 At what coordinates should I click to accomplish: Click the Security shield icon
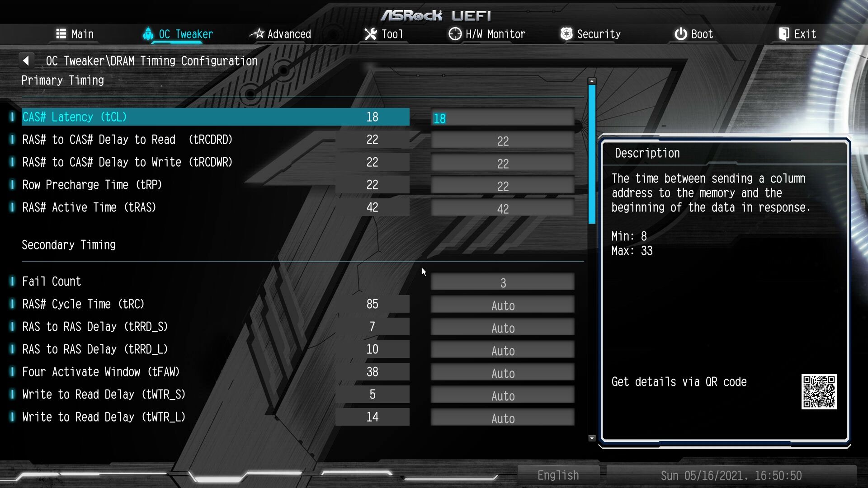566,34
